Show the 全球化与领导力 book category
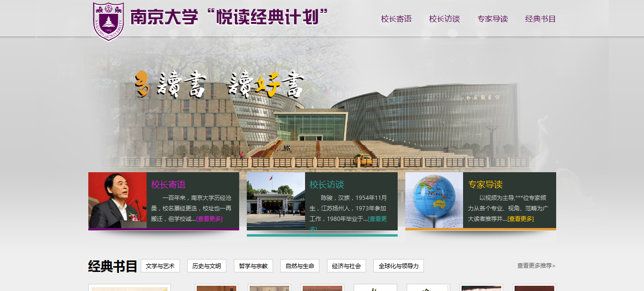 398,266
